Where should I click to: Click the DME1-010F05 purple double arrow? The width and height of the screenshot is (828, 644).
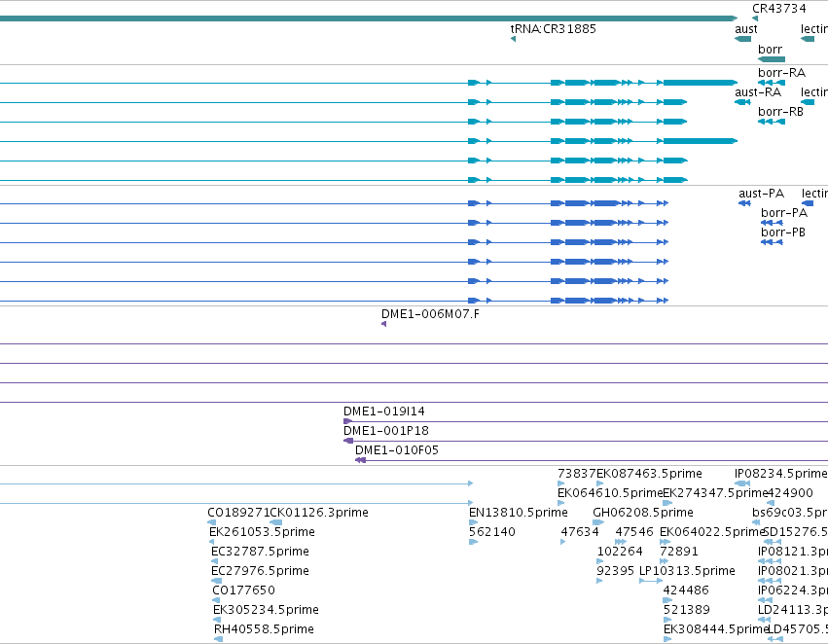point(361,460)
